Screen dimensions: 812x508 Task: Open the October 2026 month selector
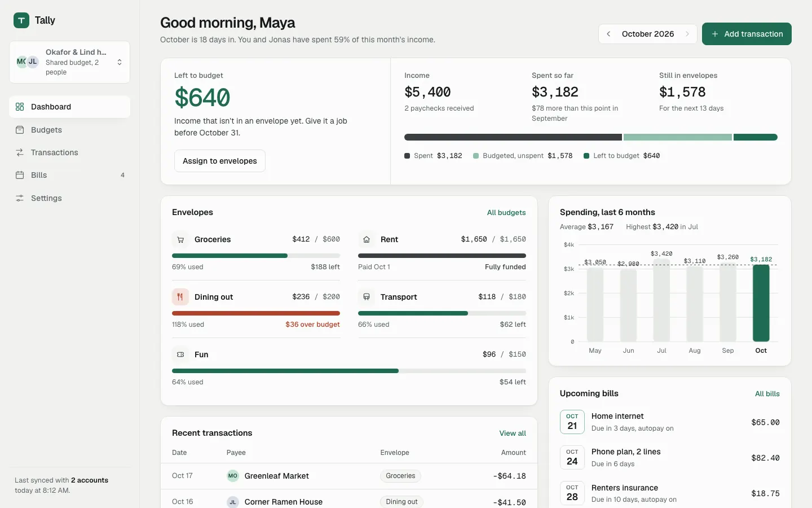pyautogui.click(x=648, y=34)
